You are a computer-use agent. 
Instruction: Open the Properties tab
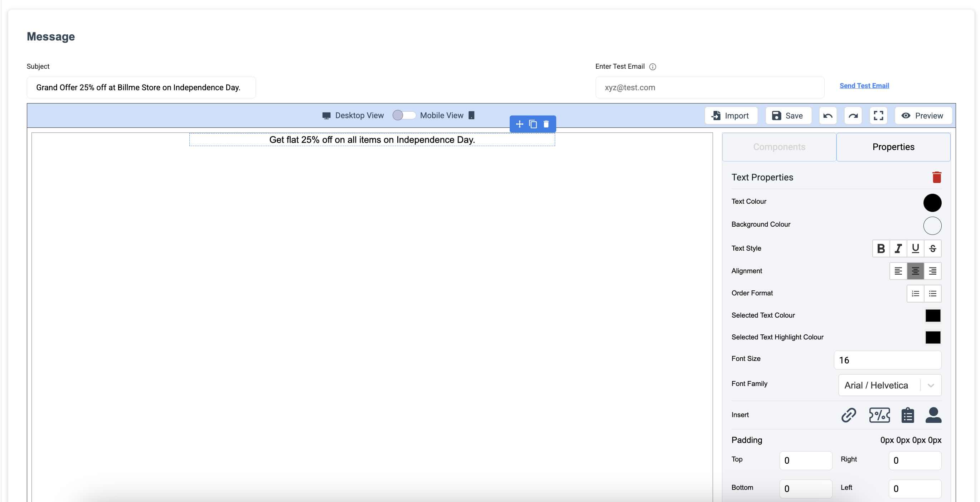tap(893, 147)
